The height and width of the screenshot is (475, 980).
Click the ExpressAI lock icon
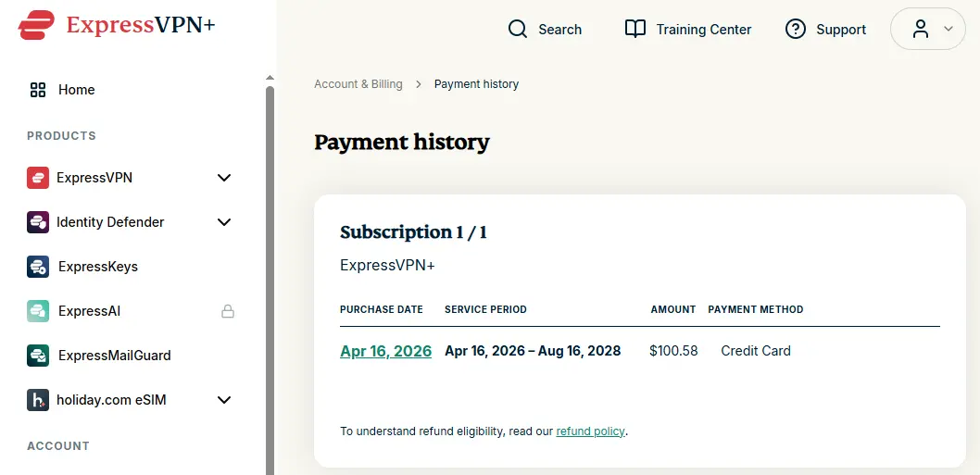[x=228, y=310]
